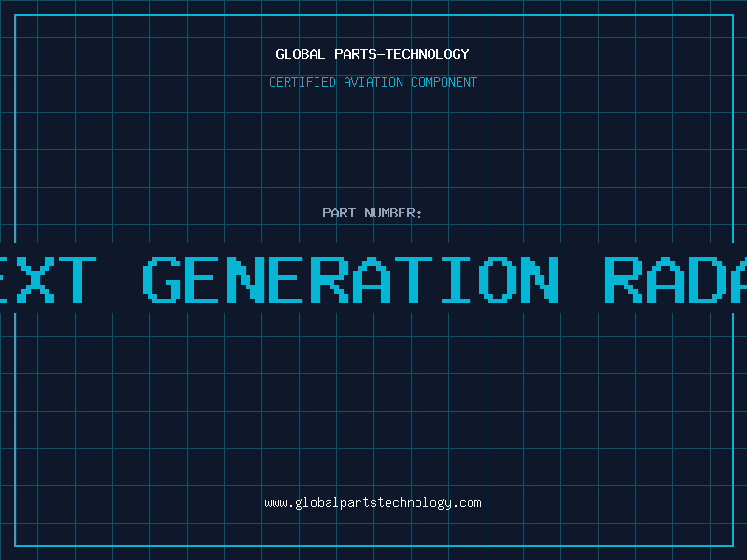Click the word NUMBER: above the banner
747x560 pixels.
(x=394, y=213)
